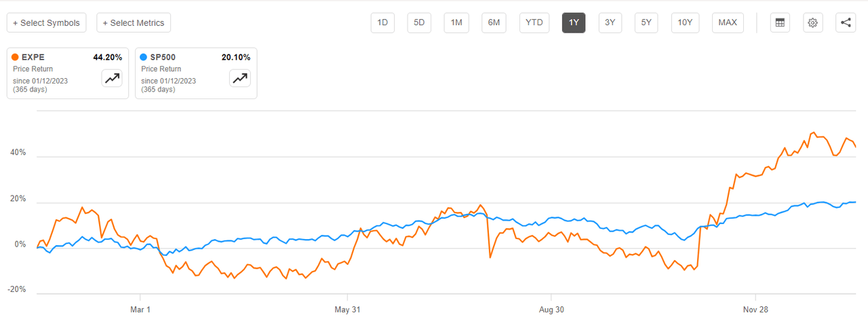Switch to 1M time range
Image resolution: width=868 pixels, height=328 pixels.
[456, 22]
